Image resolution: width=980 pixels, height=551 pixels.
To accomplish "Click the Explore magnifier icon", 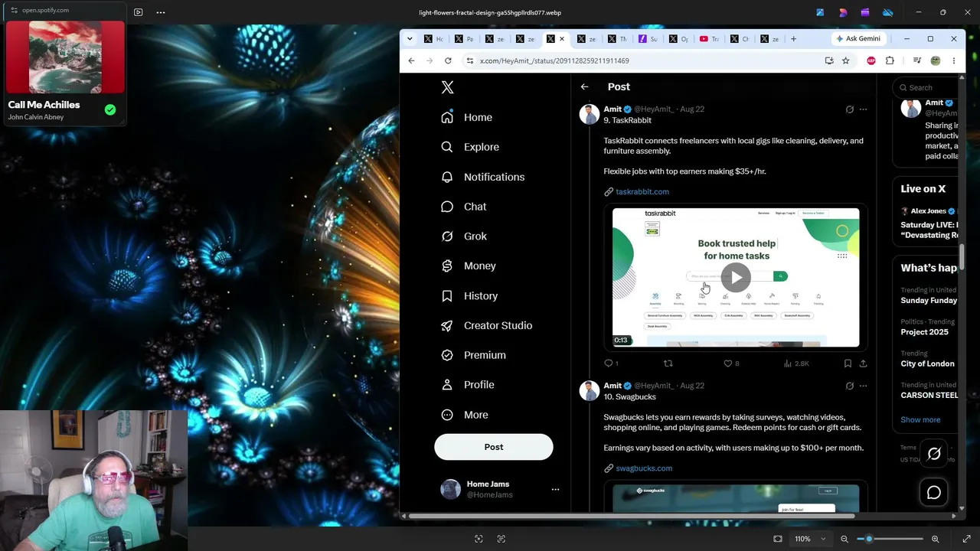I will pos(447,147).
